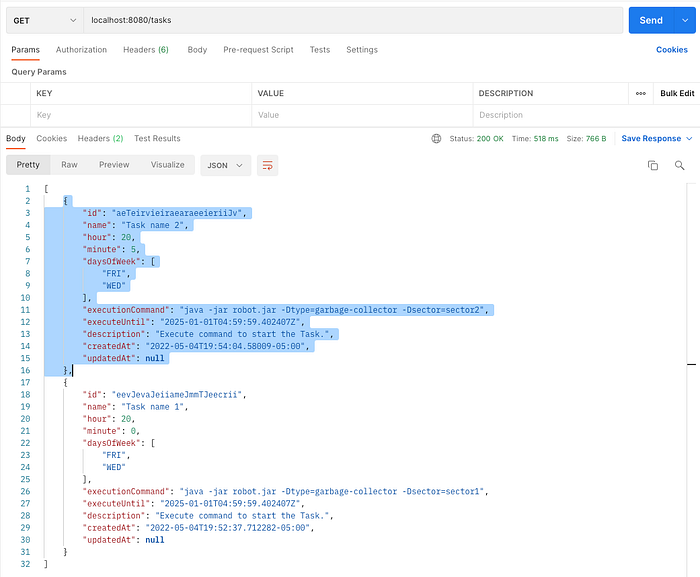700x577 pixels.
Task: Open the request Headers (6) tab
Action: 146,50
